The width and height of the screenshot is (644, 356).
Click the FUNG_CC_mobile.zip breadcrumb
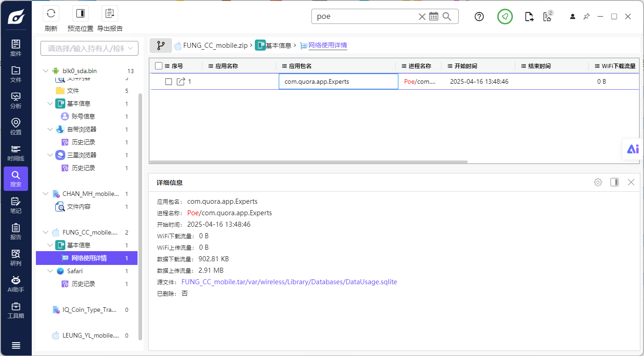pos(211,46)
